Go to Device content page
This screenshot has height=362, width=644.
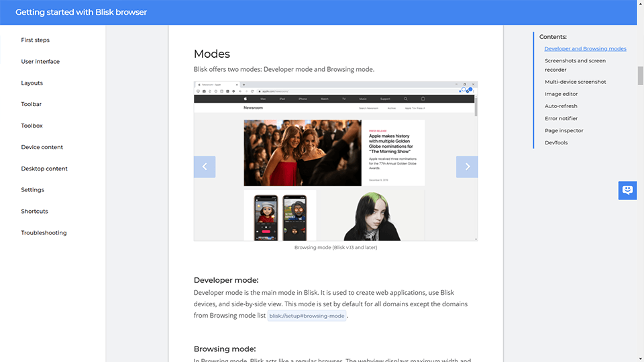(x=42, y=147)
